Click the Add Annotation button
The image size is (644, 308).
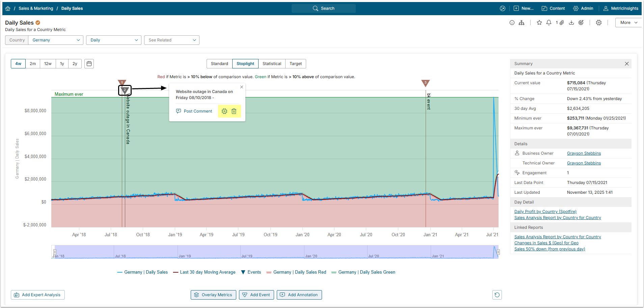point(299,295)
